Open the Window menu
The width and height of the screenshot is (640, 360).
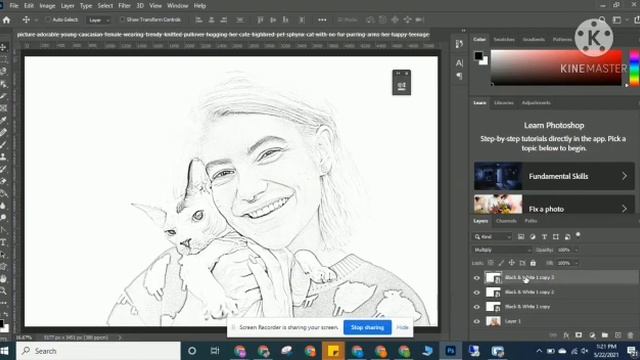click(x=178, y=6)
